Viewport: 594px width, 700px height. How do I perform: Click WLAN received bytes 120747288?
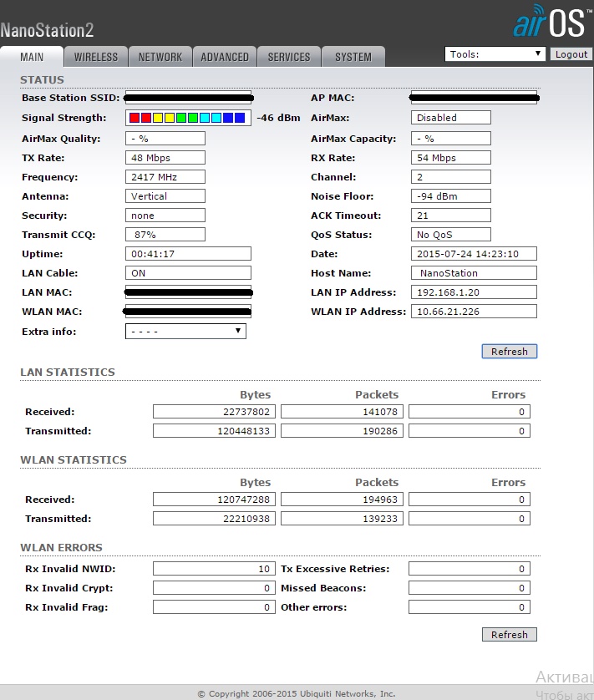[214, 500]
